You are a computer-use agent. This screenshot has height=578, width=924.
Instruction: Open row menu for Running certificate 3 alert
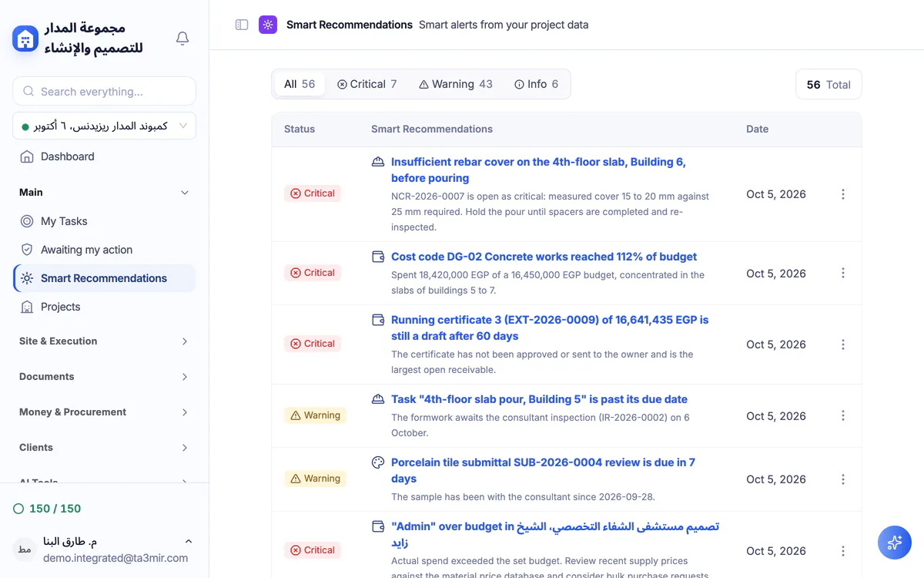843,344
